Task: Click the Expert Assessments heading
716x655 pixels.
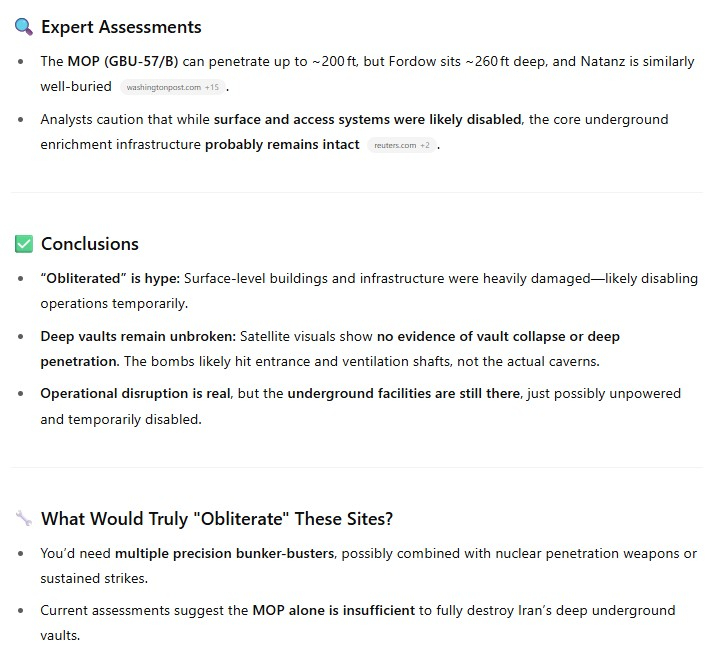Action: (x=121, y=27)
